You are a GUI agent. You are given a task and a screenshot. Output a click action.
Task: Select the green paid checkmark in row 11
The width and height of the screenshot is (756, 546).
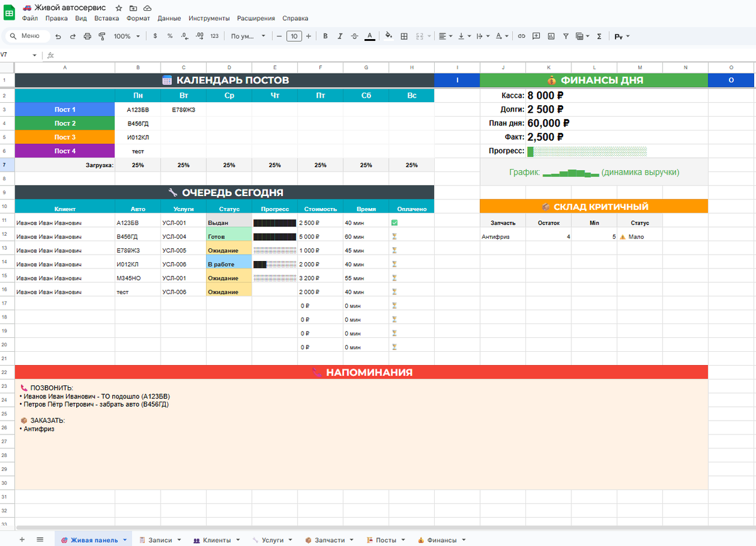(394, 223)
